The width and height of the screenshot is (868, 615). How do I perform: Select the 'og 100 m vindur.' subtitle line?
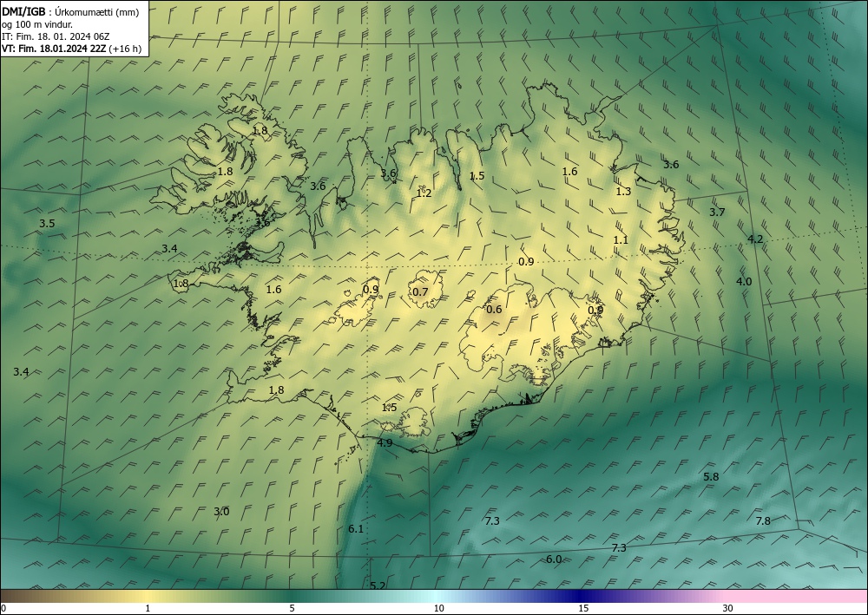coord(37,24)
